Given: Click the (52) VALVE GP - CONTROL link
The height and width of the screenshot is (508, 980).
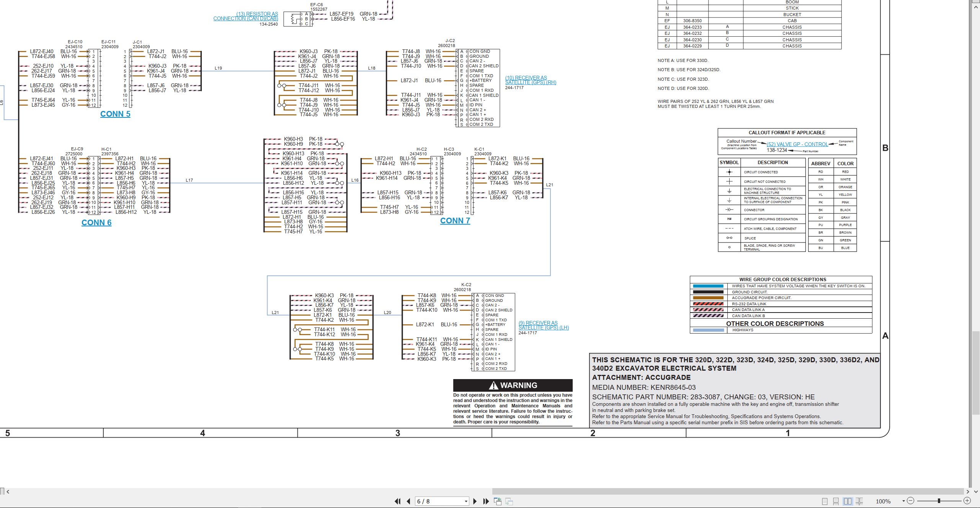Looking at the screenshot, I should 797,144.
